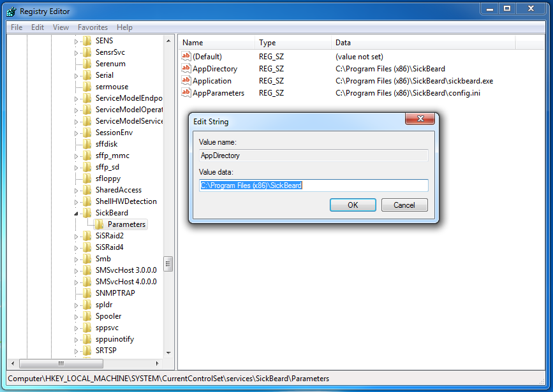Click the SensrSvc folder icon
Image resolution: width=553 pixels, height=392 pixels.
coord(87,52)
